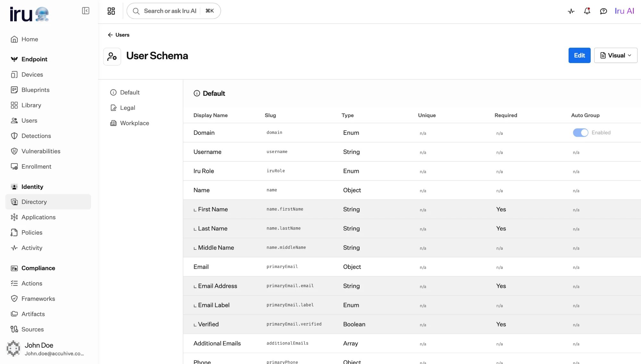The image size is (641, 364).
Task: Click the Required column header
Action: 505,115
